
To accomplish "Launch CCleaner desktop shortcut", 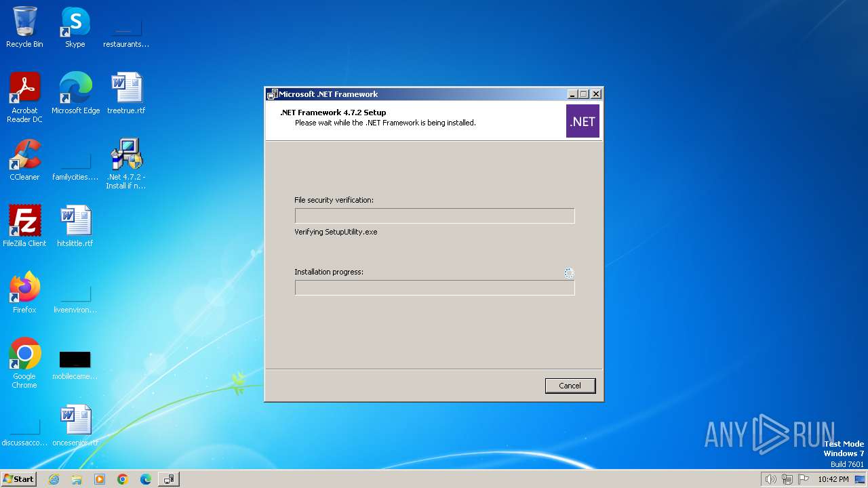I will (24, 160).
